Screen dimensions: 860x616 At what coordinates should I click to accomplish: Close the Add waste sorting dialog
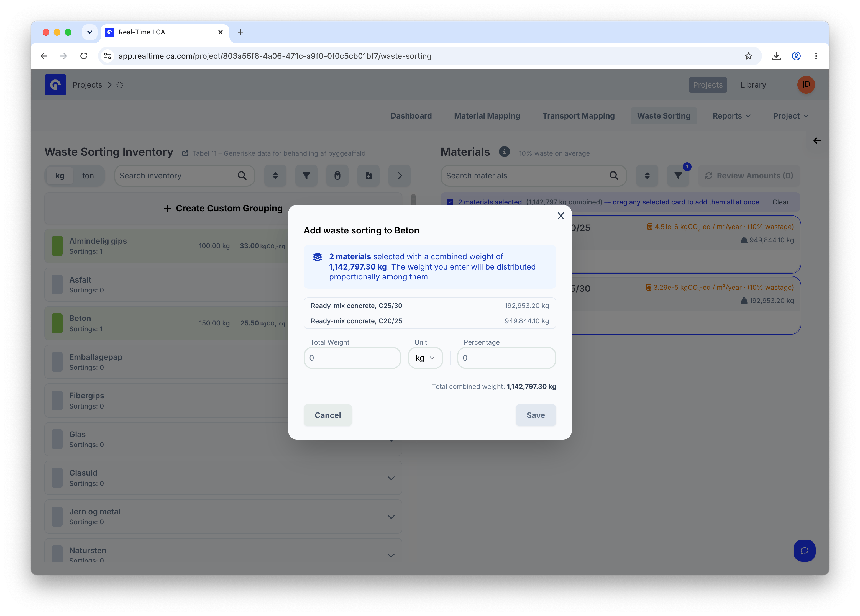(560, 216)
